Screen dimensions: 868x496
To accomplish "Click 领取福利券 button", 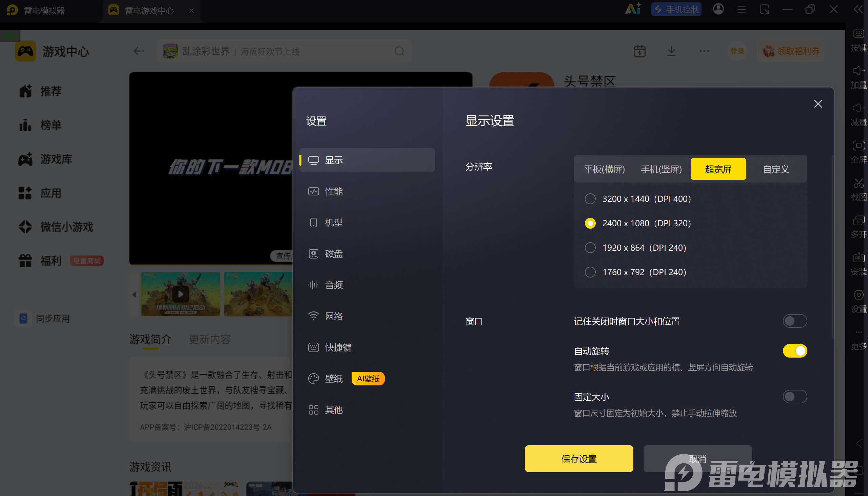I will 790,52.
